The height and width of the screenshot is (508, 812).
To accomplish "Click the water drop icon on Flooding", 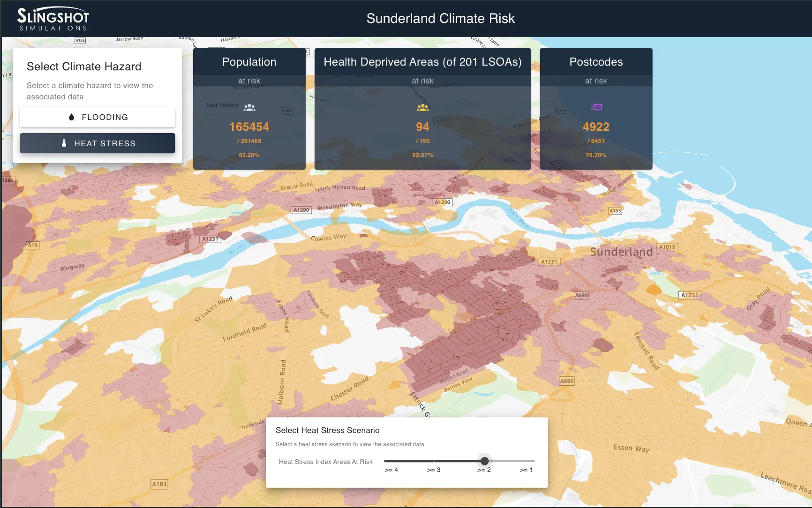I will [71, 117].
